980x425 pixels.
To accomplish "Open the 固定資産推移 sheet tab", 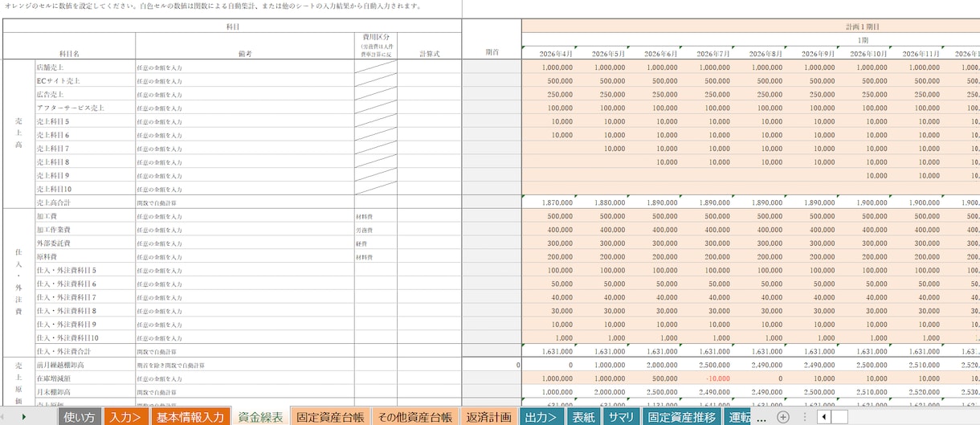I will 682,417.
